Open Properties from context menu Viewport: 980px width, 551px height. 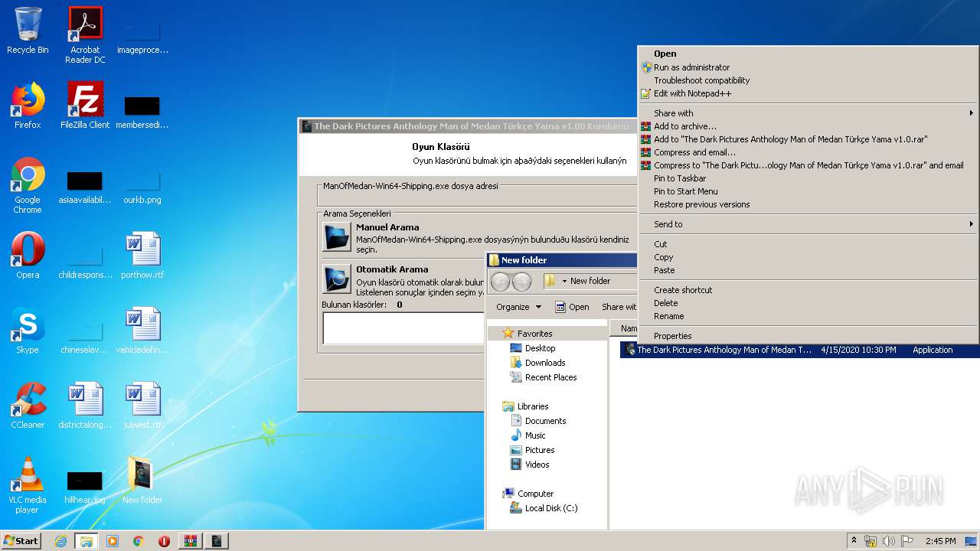(x=808, y=336)
